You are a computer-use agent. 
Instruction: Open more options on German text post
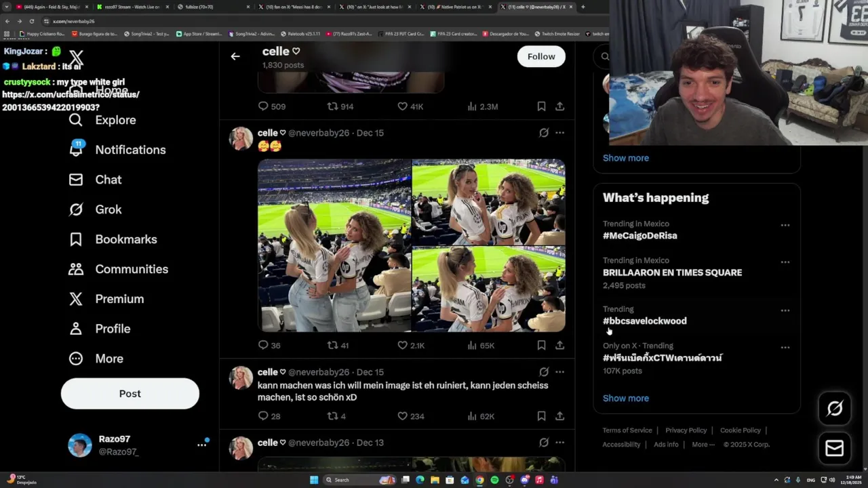559,372
